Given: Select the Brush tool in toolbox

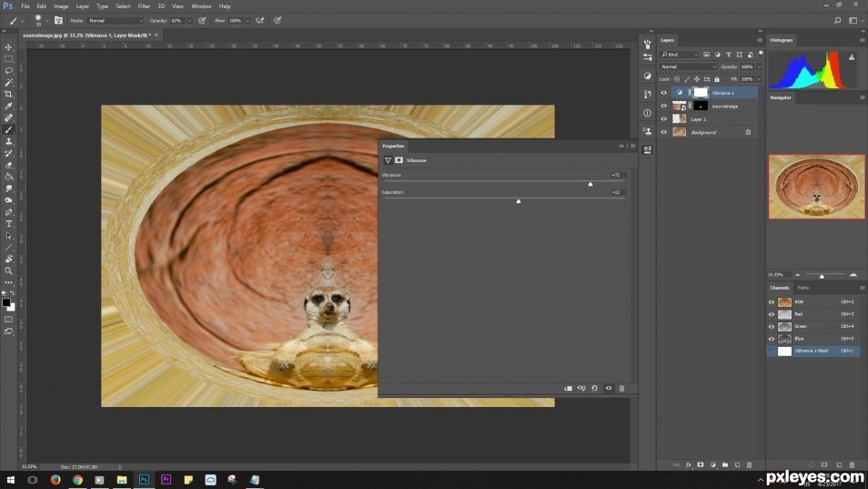Looking at the screenshot, I should pyautogui.click(x=8, y=129).
